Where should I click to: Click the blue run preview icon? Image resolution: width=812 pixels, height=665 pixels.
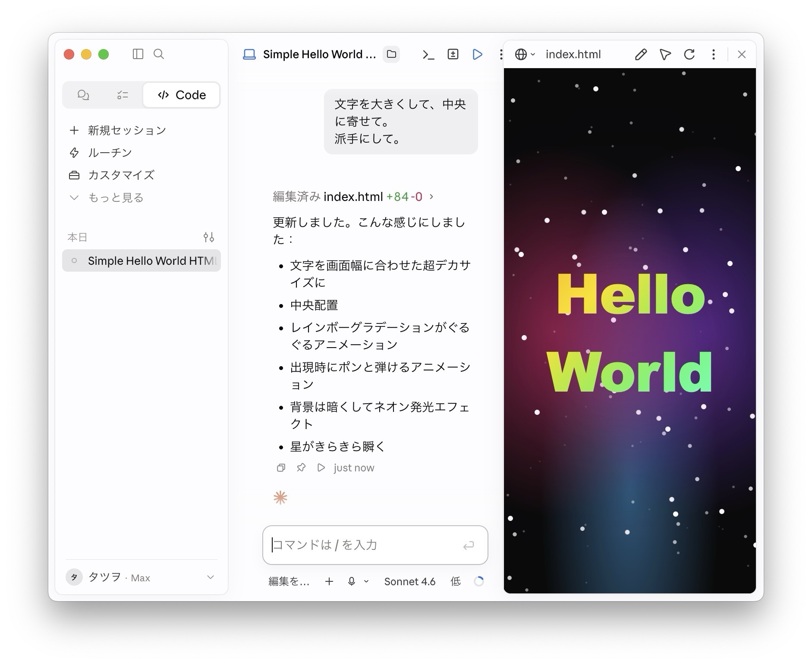[x=477, y=54]
